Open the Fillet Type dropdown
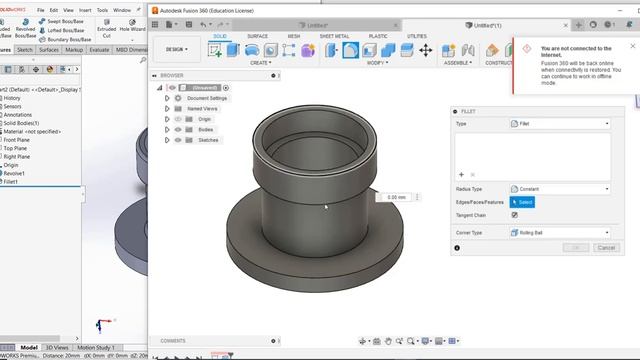The image size is (640, 360). pyautogui.click(x=560, y=124)
